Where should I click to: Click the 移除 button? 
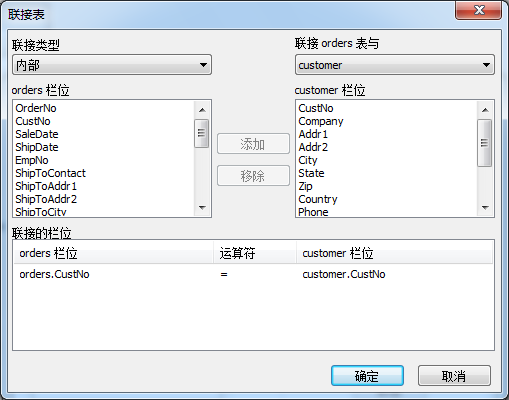tap(253, 175)
